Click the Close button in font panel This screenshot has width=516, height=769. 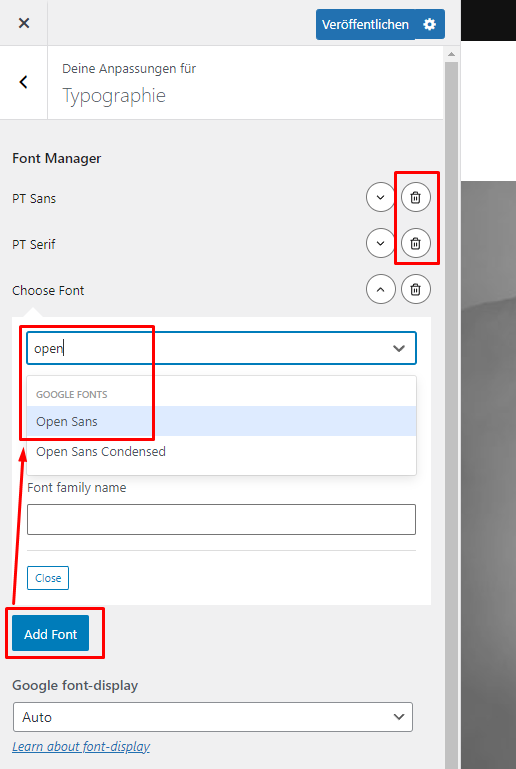(x=48, y=578)
